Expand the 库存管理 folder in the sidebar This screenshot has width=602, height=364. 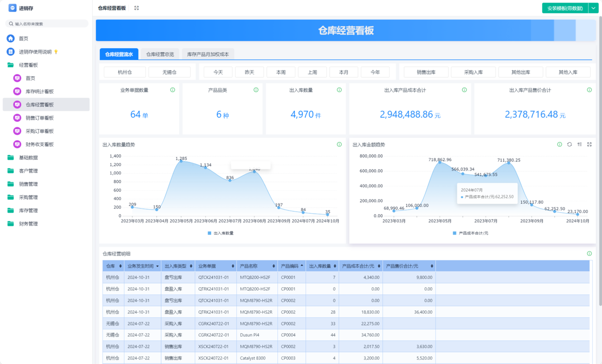[11, 211]
